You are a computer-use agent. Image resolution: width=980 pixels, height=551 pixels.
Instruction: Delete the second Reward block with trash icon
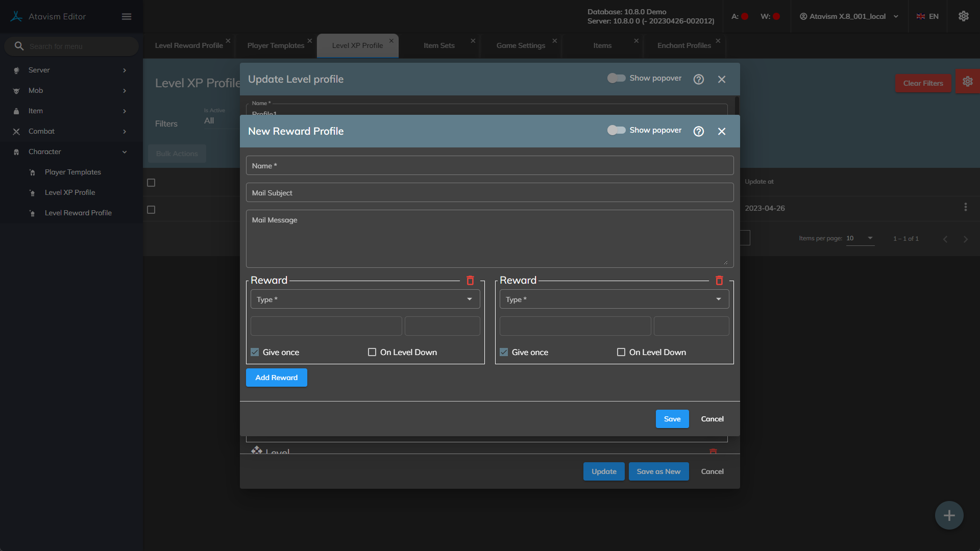719,281
